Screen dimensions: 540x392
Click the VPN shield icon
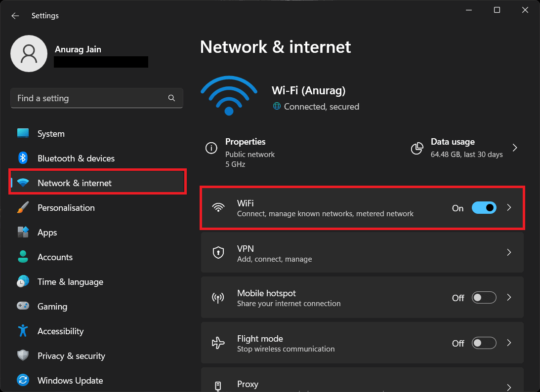218,253
